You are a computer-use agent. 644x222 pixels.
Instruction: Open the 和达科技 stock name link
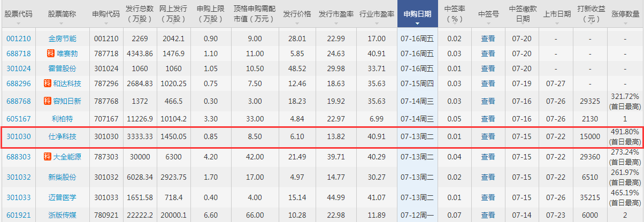pyautogui.click(x=66, y=83)
